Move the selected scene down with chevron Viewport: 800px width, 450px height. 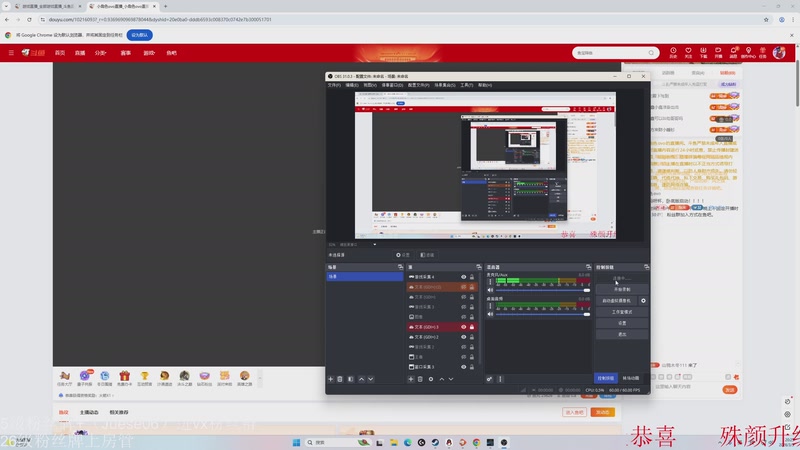371,379
